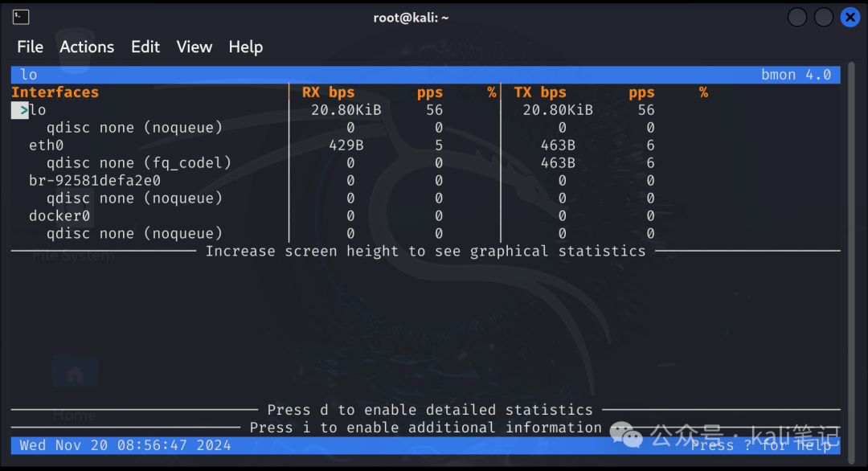Open the View menu
This screenshot has width=868, height=471.
(194, 47)
